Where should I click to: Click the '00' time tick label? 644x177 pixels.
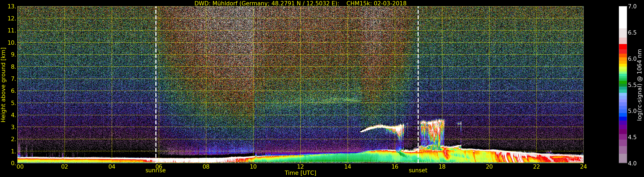pyautogui.click(x=20, y=166)
